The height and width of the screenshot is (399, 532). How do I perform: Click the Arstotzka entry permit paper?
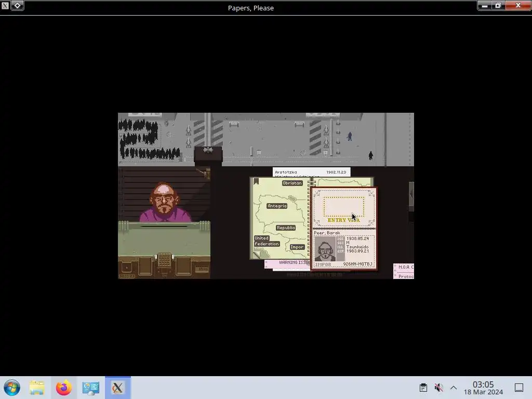(311, 172)
